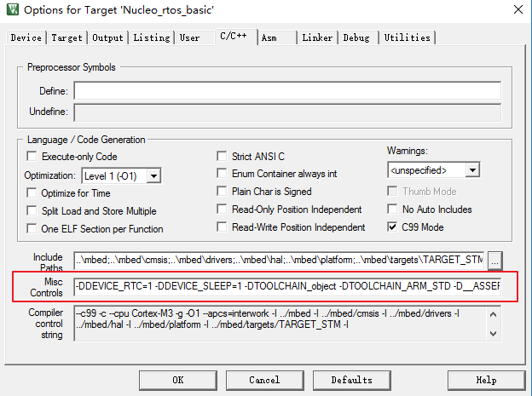Switch to the Device tab
Screen dimensions: 532x396
tap(26, 37)
